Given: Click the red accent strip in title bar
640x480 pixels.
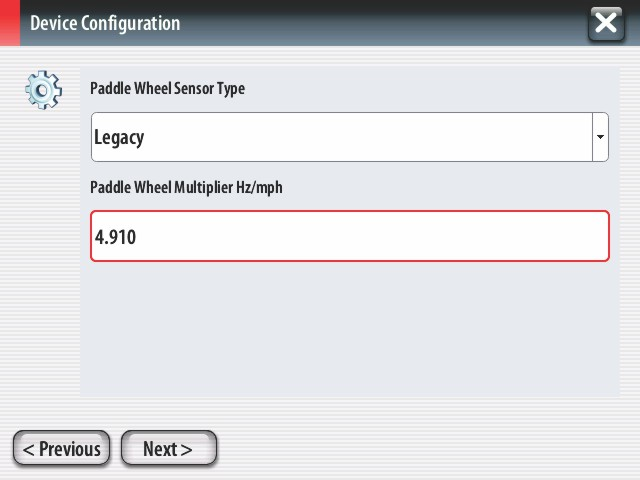Looking at the screenshot, I should [10, 22].
